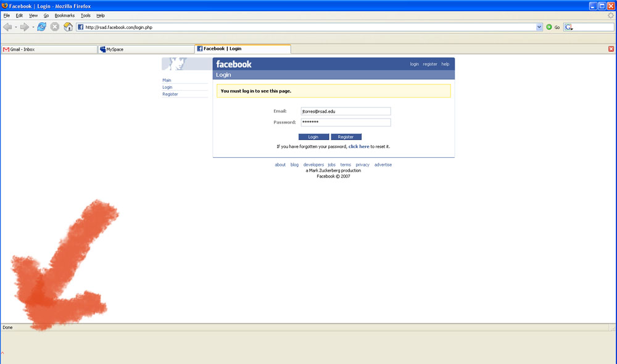Open the Edit menu
Screen dimensions: 617x364
[19, 16]
